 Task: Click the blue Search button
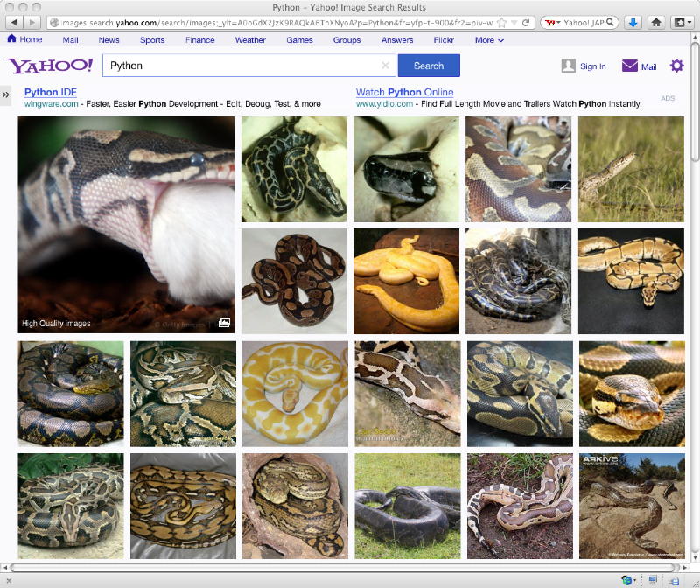(x=429, y=66)
